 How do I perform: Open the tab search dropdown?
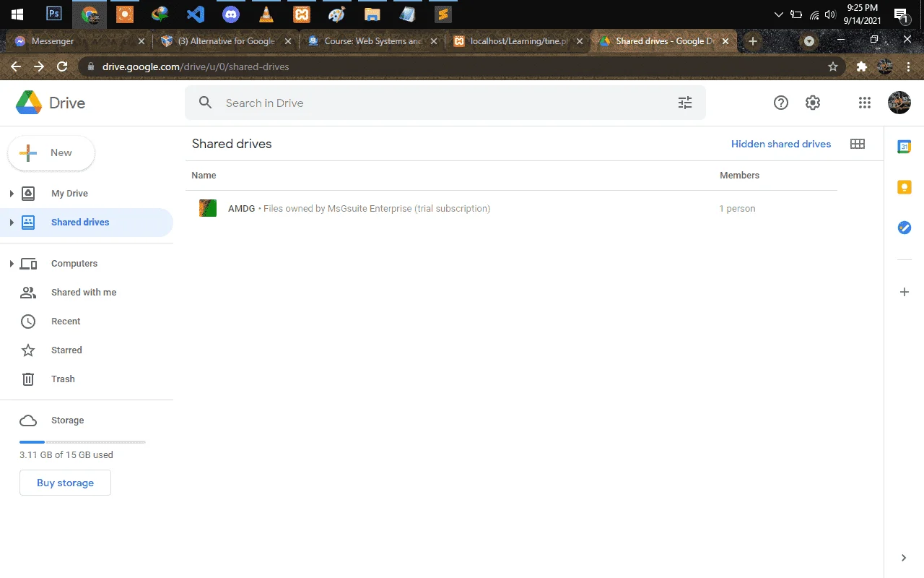(x=809, y=41)
